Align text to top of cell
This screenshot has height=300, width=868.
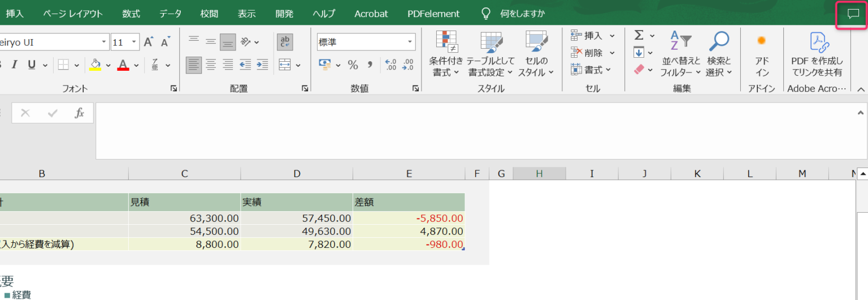tap(194, 41)
